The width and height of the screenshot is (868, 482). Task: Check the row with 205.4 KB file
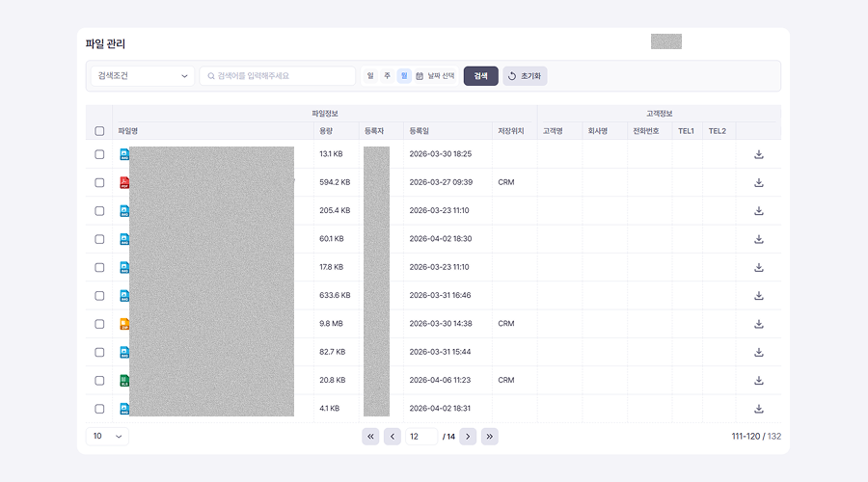pos(99,211)
